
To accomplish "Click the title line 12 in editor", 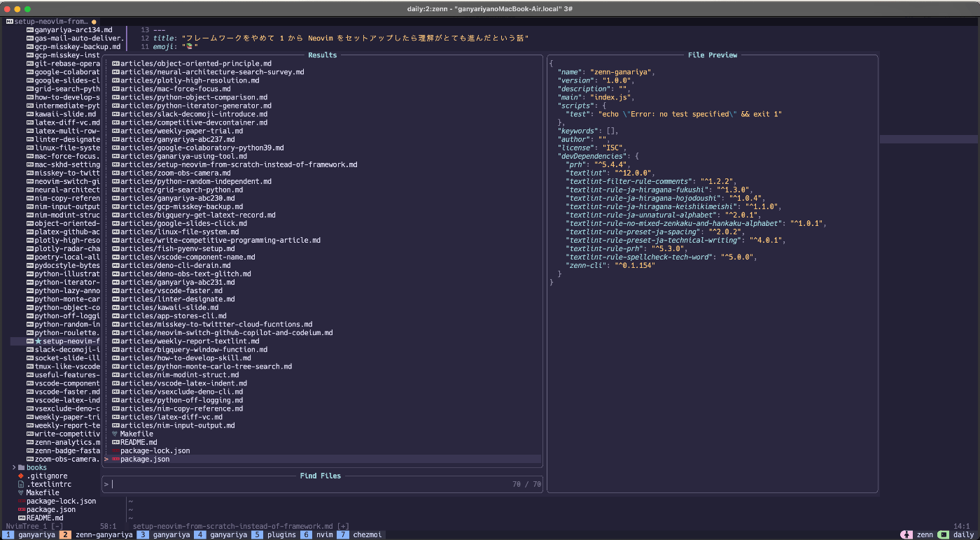I will (340, 38).
